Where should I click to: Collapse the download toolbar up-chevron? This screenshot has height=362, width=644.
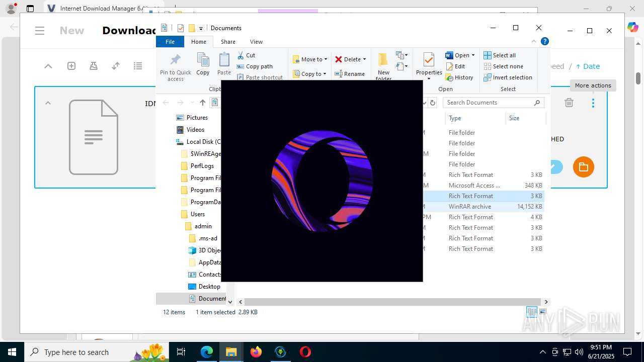(48, 66)
